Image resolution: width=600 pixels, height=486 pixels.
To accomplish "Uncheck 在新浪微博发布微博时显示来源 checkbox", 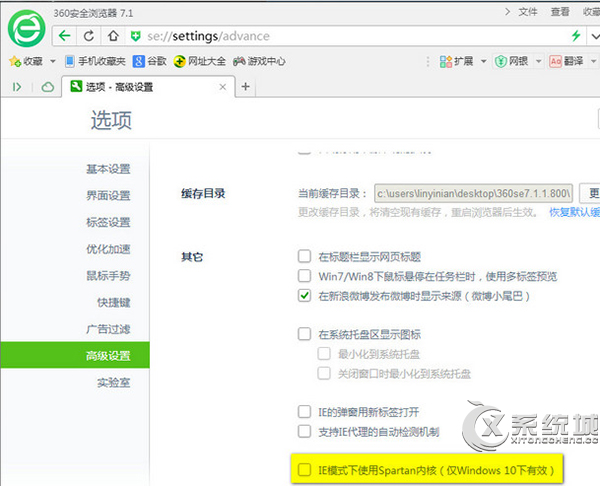I will 304,295.
